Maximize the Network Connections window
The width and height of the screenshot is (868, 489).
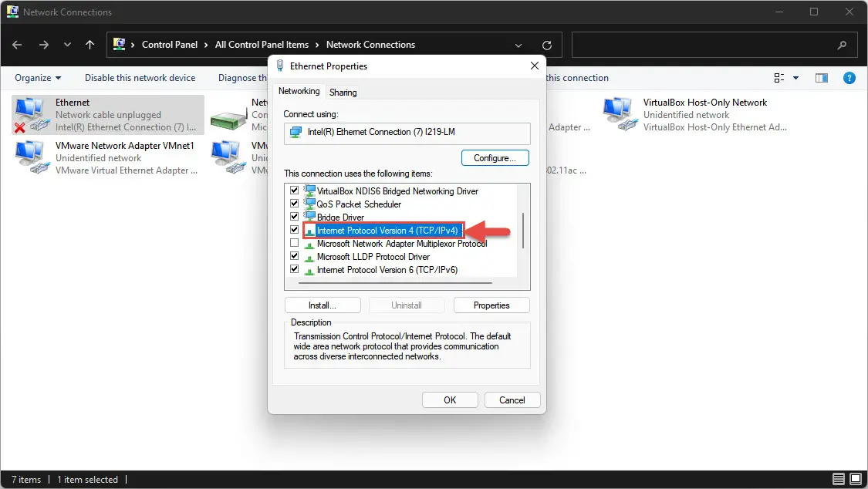pyautogui.click(x=814, y=12)
